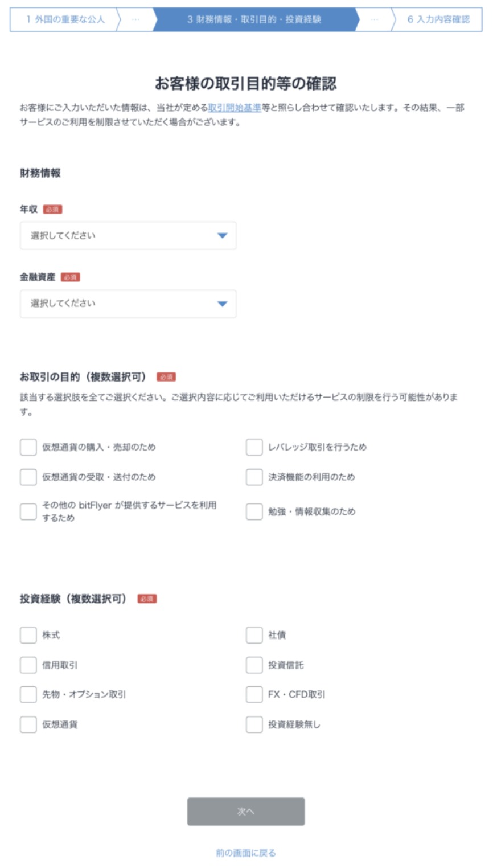Select 先物・オプション取引 as investment experience
Image resolution: width=493 pixels, height=868 pixels.
[27, 694]
